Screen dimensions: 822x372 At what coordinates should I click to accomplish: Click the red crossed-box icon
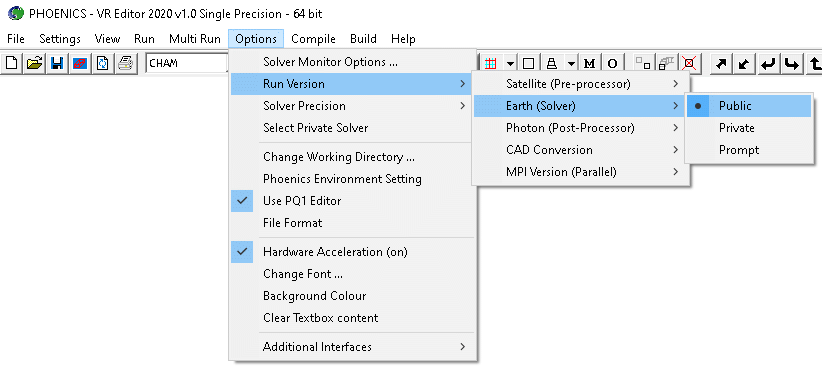(x=690, y=63)
